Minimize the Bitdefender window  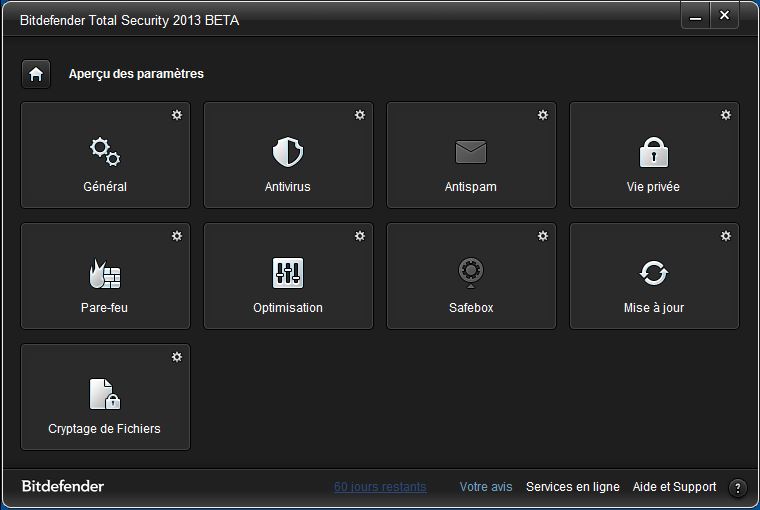pyautogui.click(x=696, y=16)
